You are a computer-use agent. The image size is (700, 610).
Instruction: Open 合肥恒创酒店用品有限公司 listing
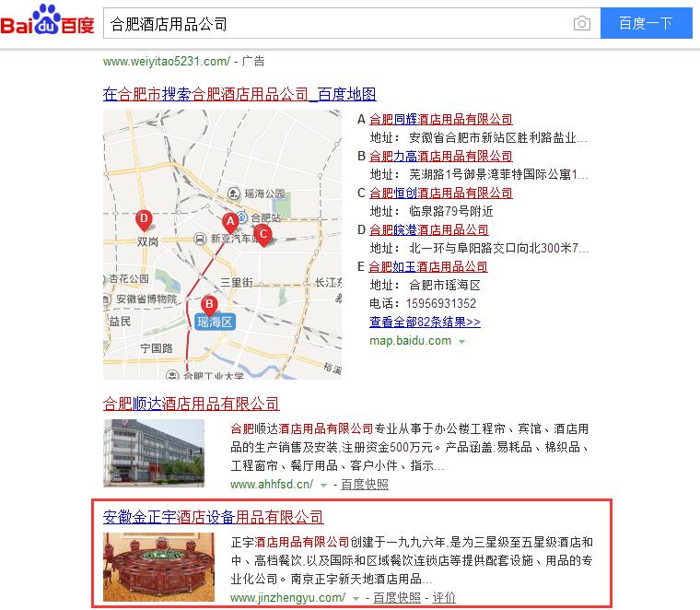[440, 193]
